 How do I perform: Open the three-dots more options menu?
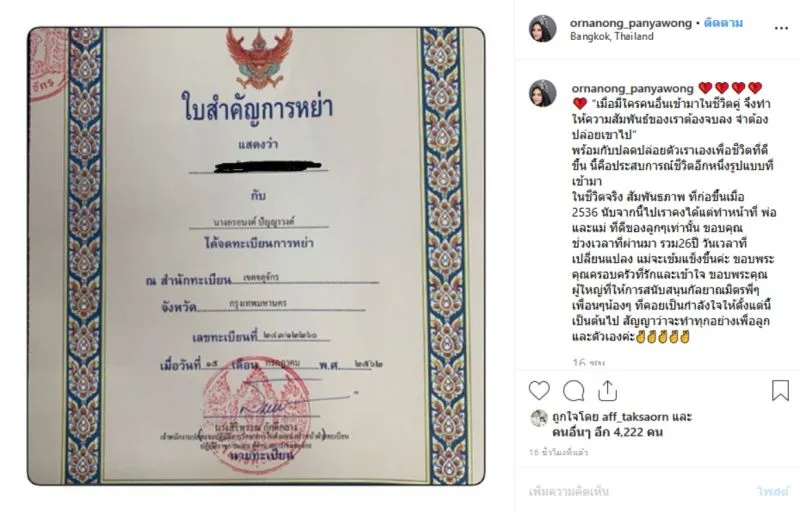[781, 29]
